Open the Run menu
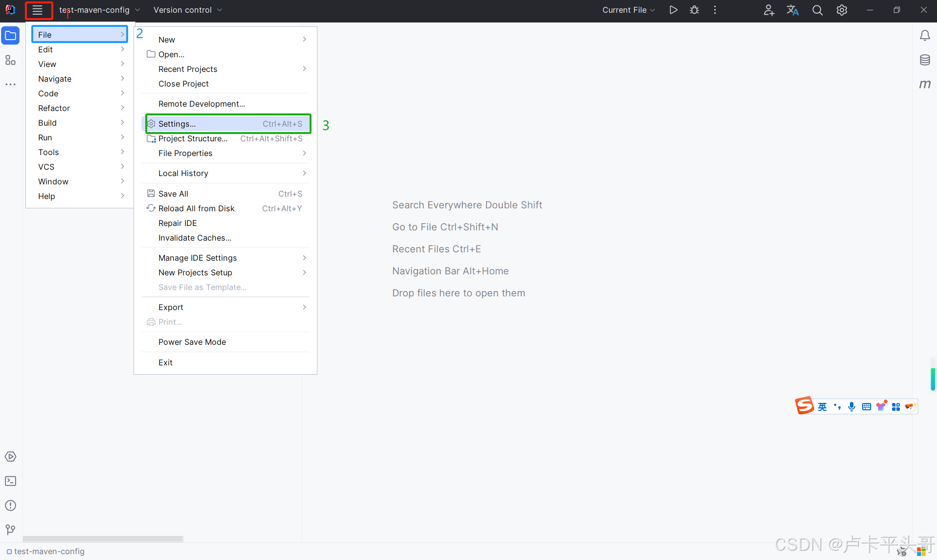937x560 pixels. [80, 137]
